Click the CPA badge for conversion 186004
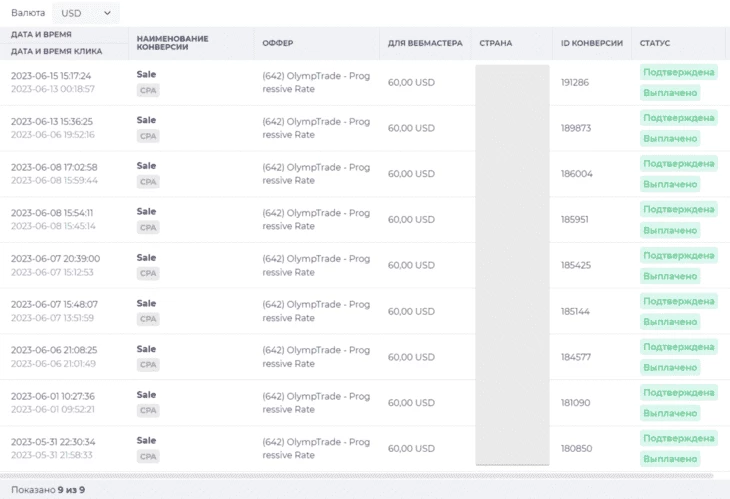The height and width of the screenshot is (499, 730). 148,182
